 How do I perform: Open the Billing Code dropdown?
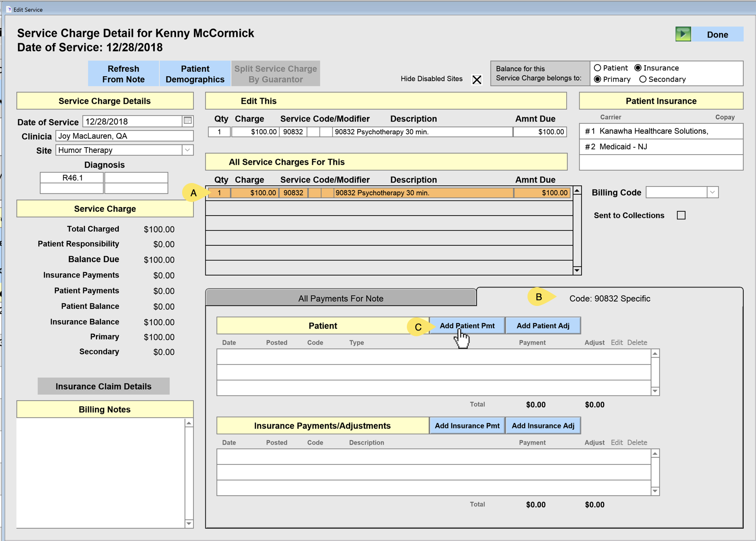tap(712, 192)
